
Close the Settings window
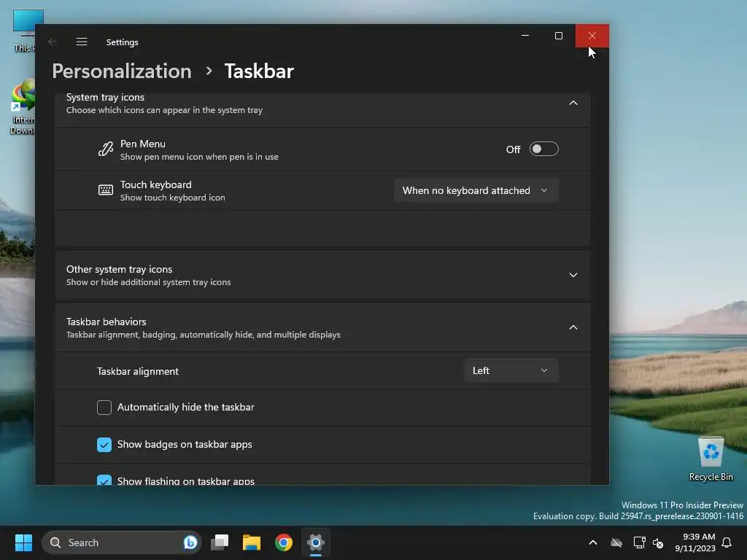pyautogui.click(x=592, y=36)
